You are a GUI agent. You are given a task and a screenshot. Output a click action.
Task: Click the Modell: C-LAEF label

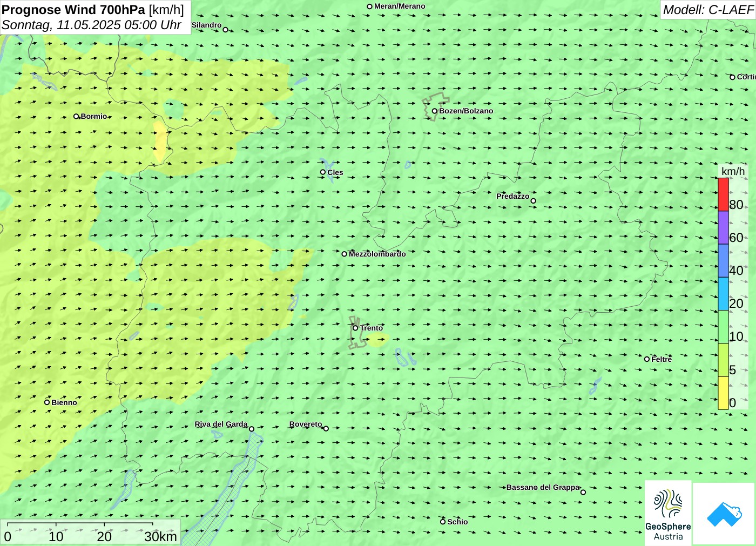tap(708, 10)
